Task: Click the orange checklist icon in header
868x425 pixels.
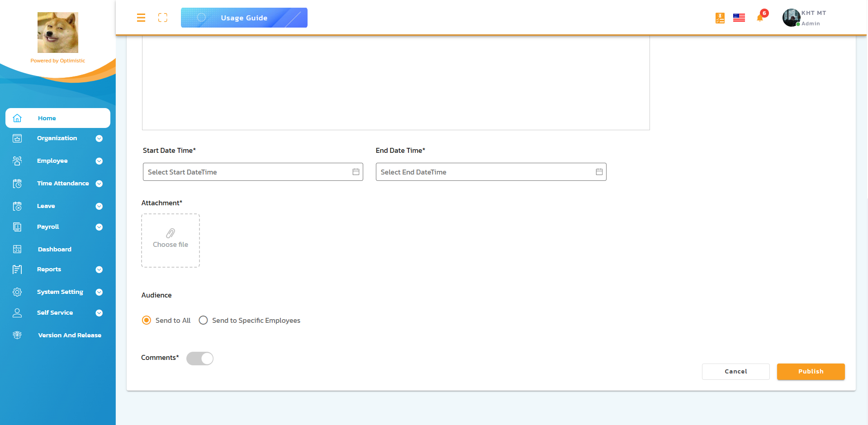Action: click(720, 18)
